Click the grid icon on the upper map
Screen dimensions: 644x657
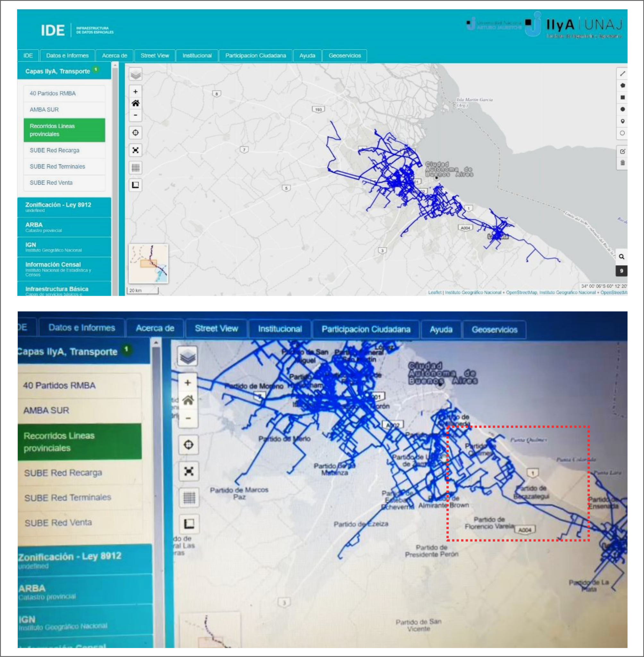(136, 167)
